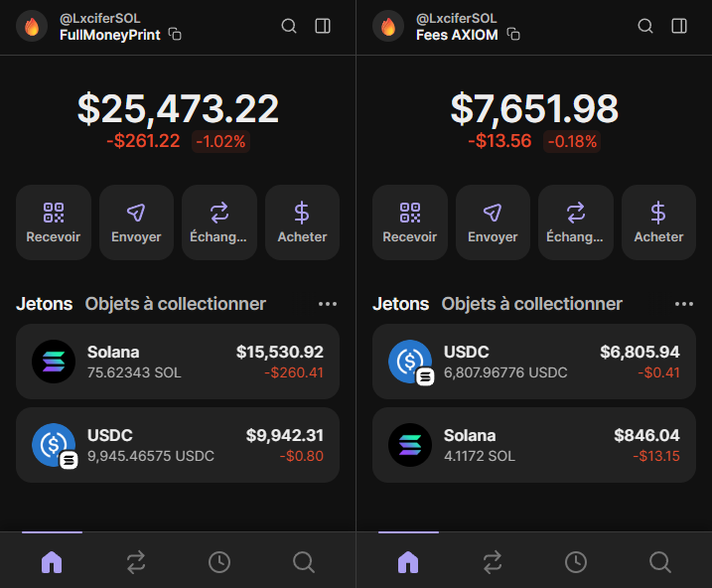The height and width of the screenshot is (588, 712).
Task: Click Envoyer in FullMoneyPrint wallet
Action: [x=136, y=222]
